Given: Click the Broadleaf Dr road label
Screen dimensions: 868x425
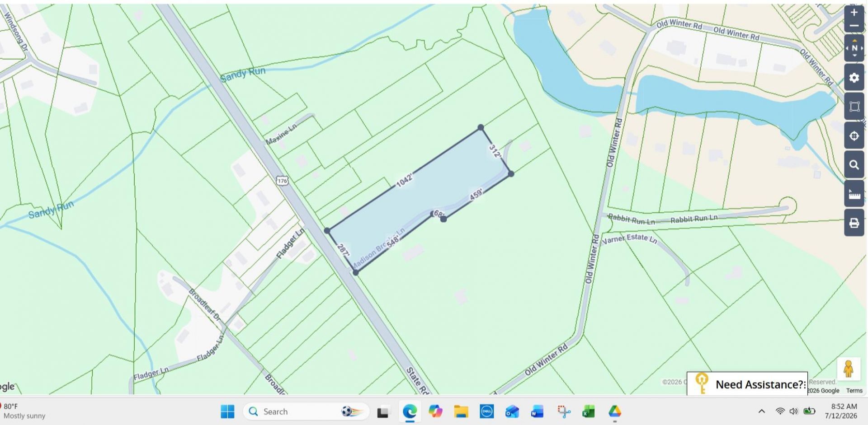Looking at the screenshot, I should 204,305.
